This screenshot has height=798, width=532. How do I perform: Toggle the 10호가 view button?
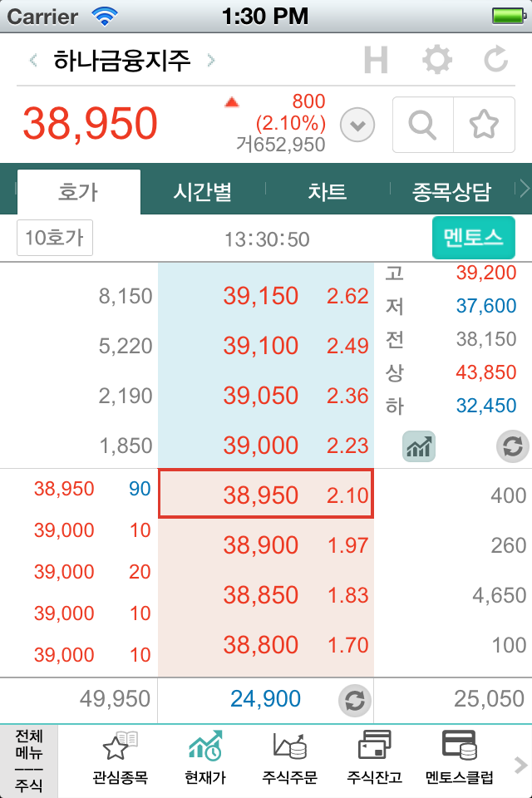coord(55,239)
